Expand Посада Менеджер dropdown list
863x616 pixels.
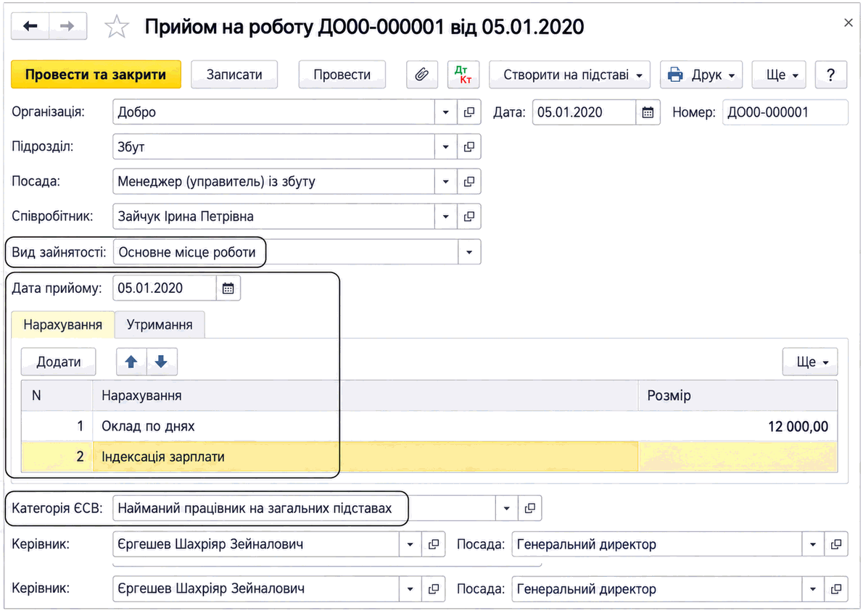(x=445, y=181)
